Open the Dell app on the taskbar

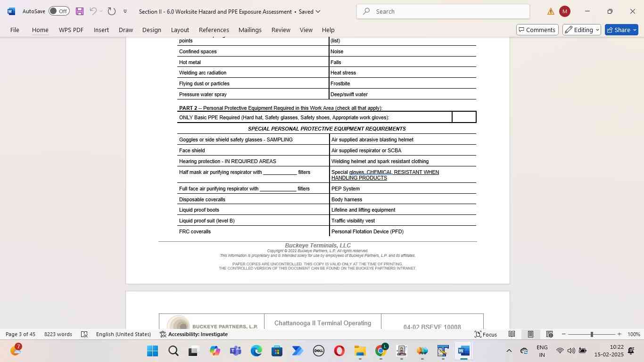[x=318, y=351]
